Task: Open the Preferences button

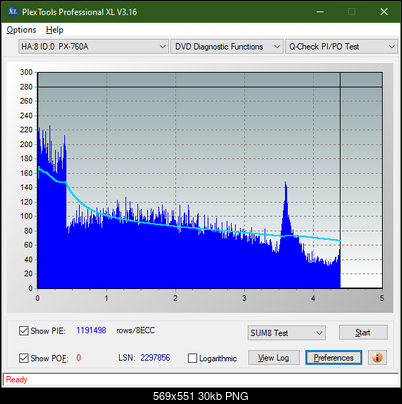Action: (333, 358)
